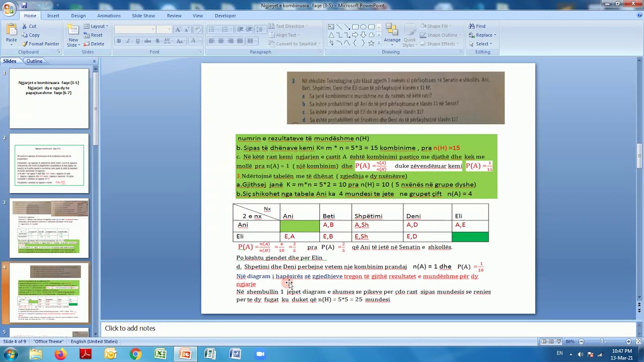Align text left

point(212,41)
